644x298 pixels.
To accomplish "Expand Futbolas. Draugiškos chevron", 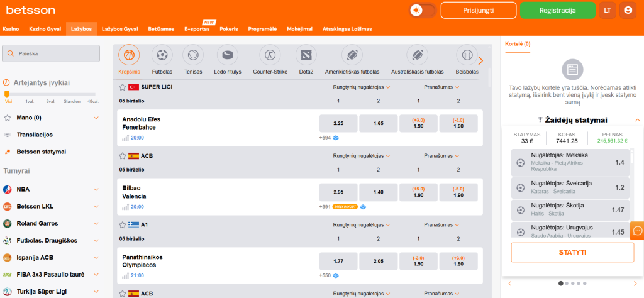I will (x=96, y=241).
